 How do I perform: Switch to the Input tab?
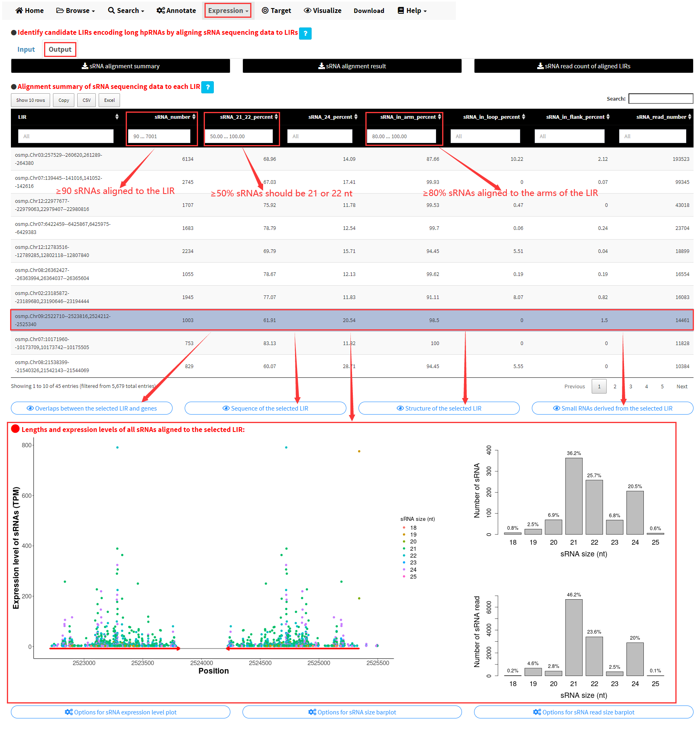tap(26, 49)
